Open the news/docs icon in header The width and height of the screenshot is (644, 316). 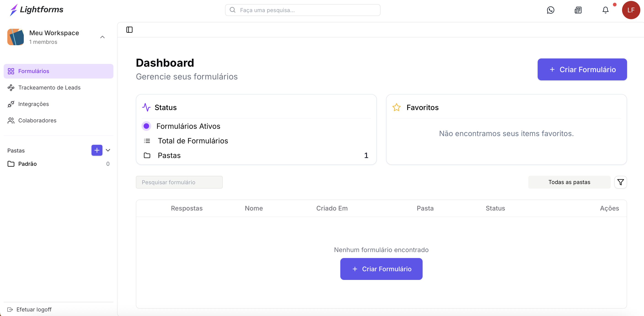click(x=578, y=10)
